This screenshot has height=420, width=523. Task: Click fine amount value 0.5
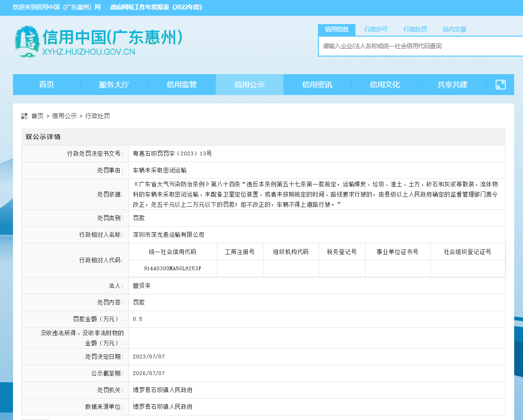(137, 319)
